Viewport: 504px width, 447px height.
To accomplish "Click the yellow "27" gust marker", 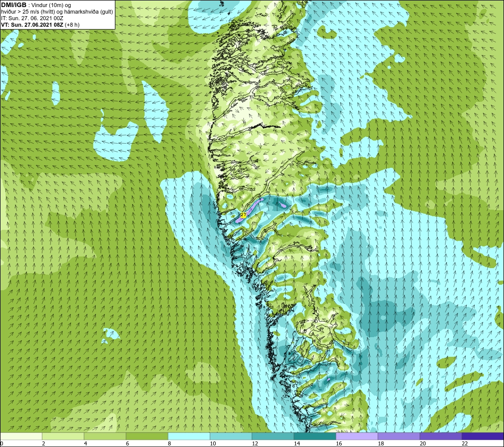I will (x=243, y=215).
